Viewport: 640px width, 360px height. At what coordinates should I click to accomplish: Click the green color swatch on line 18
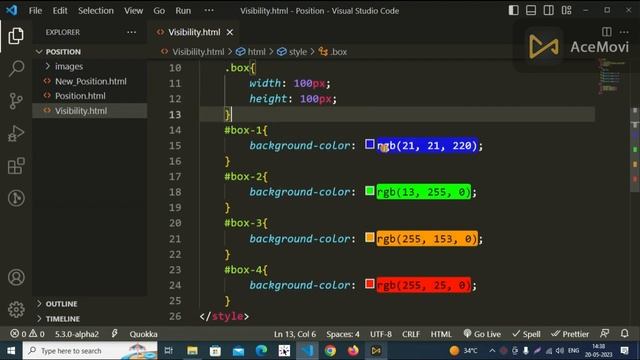pyautogui.click(x=370, y=191)
